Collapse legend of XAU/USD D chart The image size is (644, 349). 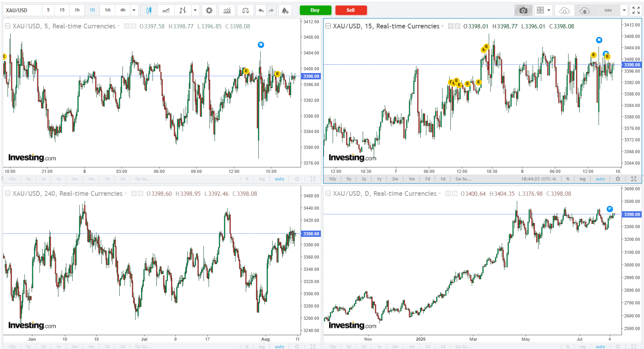[328, 193]
